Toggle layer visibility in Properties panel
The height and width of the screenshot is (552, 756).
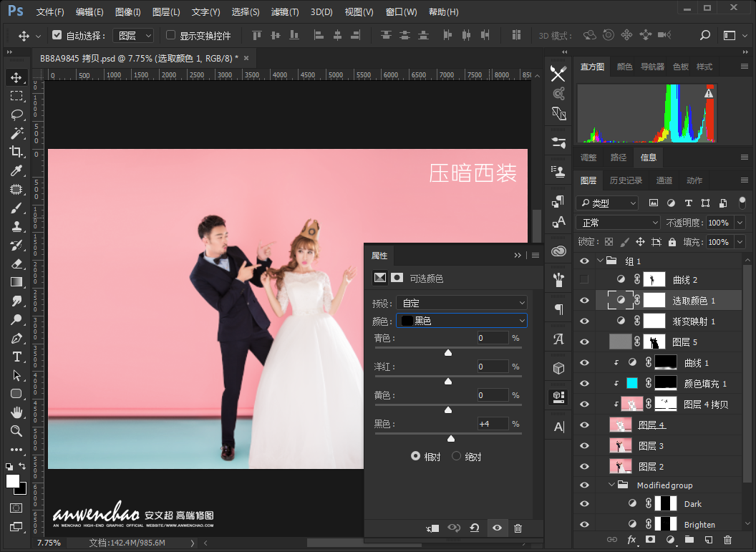click(x=497, y=528)
